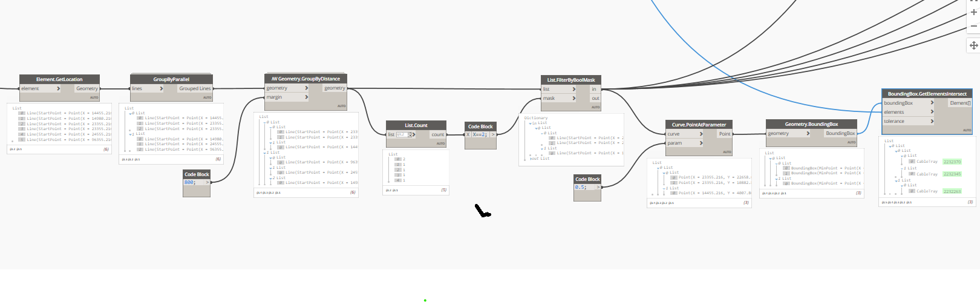The image size is (980, 302).
Task: Click the Point output port
Action: [725, 134]
